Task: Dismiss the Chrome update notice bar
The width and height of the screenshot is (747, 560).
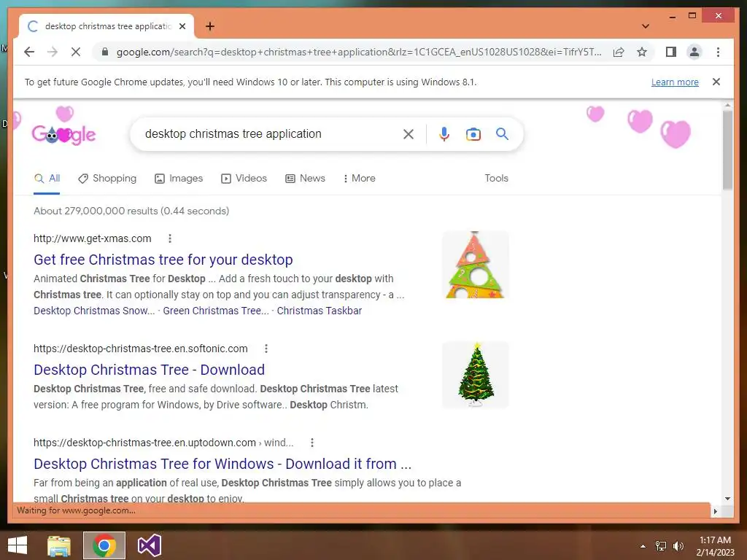Action: tap(716, 82)
